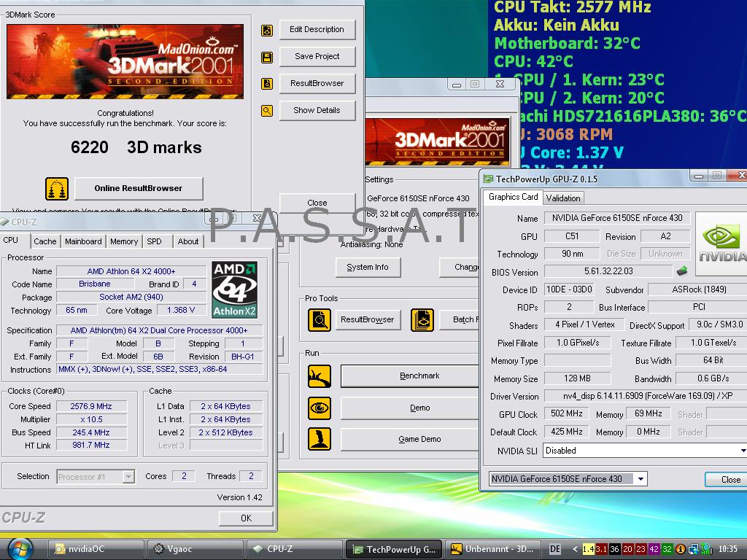This screenshot has height=560, width=747.
Task: Click the Close button in GPU-Z
Action: [726, 480]
